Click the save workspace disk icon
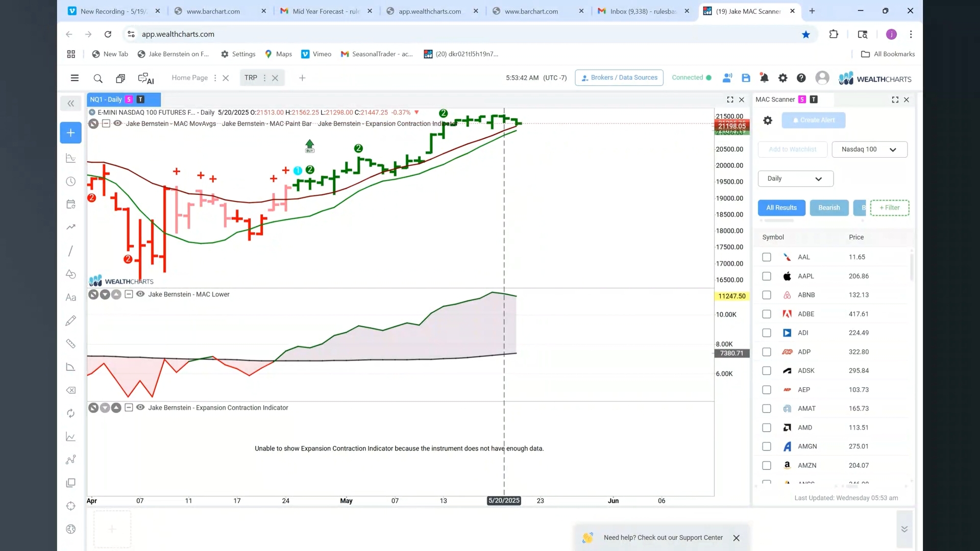 click(746, 78)
